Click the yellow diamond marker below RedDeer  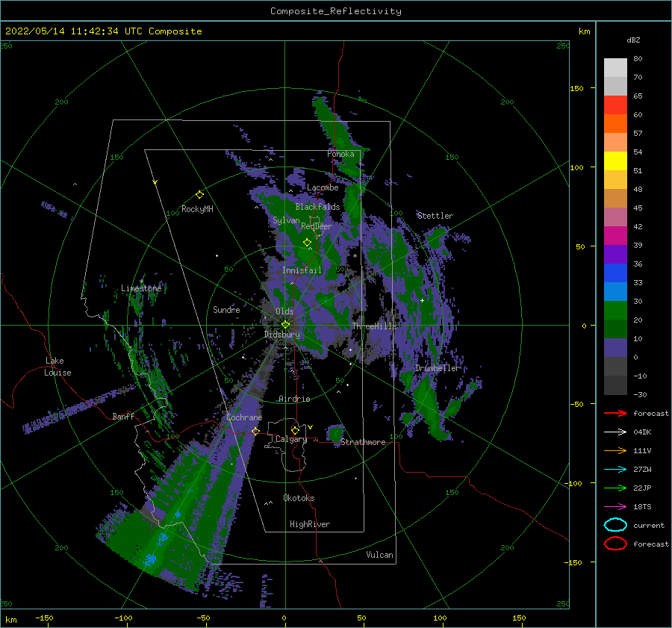point(307,243)
